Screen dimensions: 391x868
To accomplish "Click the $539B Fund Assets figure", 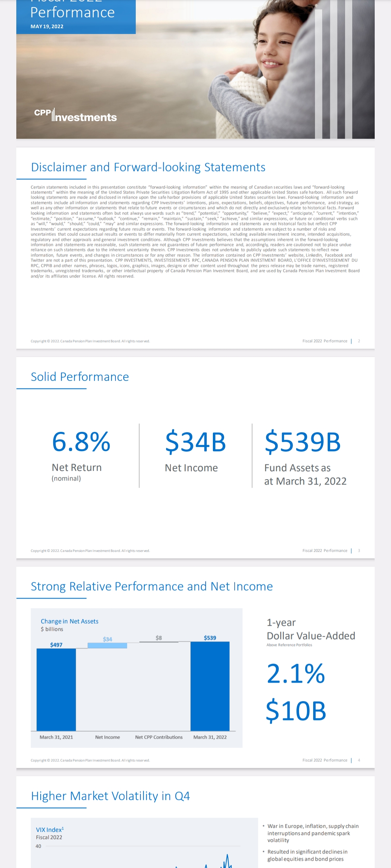I will [x=303, y=442].
